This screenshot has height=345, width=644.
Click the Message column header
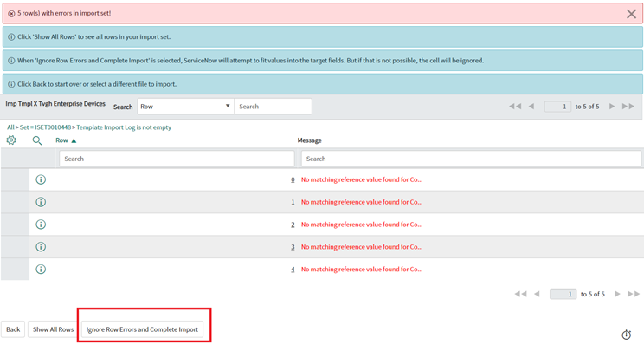(x=309, y=140)
